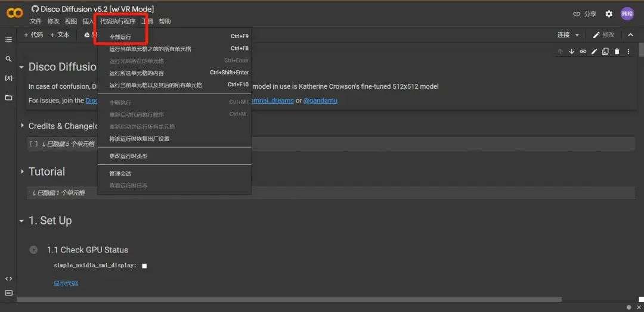The image size is (644, 312).
Task: Select 运行所选单元格的内容 menu entry
Action: [175, 73]
